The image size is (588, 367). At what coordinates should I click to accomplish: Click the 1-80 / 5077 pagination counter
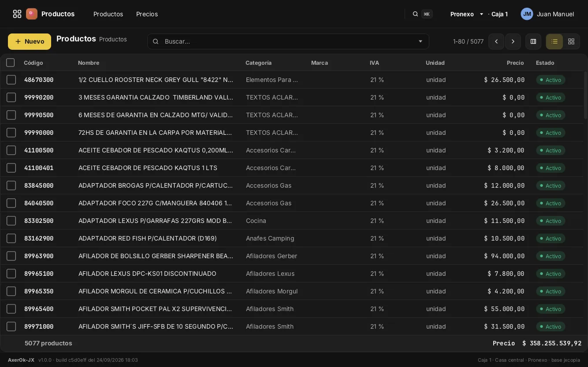[468, 41]
